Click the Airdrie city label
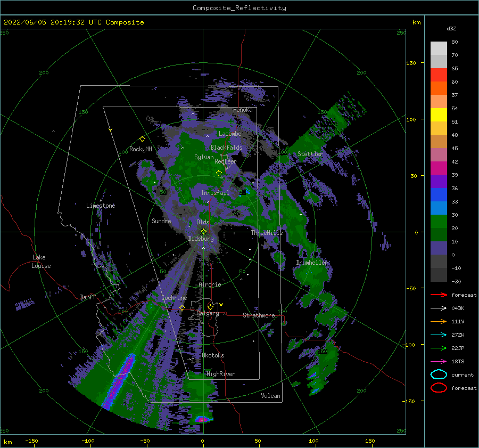 pyautogui.click(x=210, y=284)
